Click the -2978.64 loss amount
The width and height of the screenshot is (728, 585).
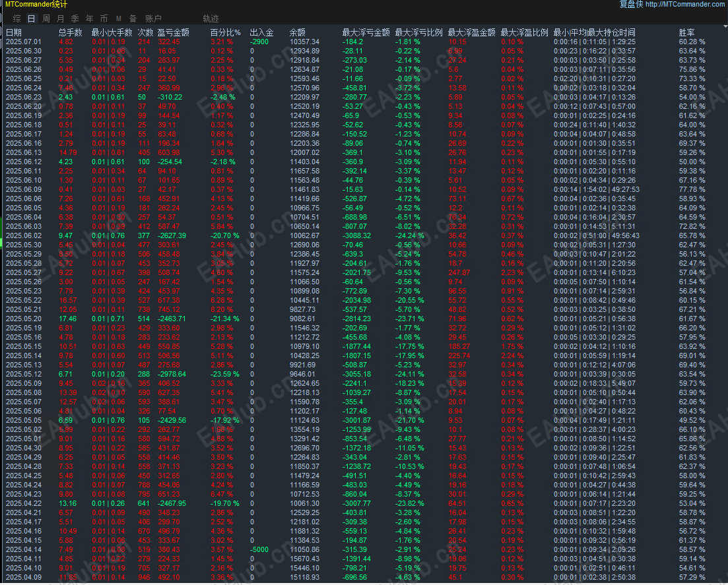click(x=172, y=375)
